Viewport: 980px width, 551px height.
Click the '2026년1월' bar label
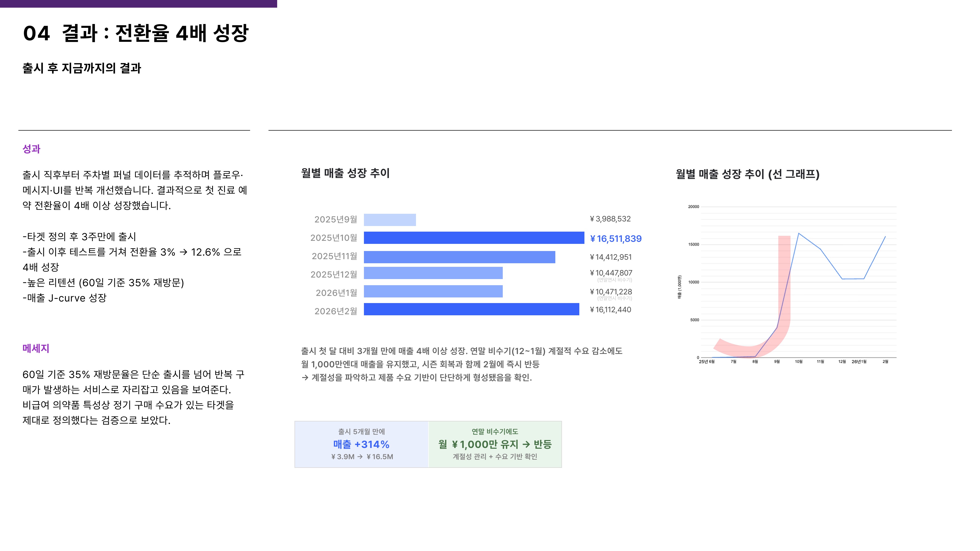[x=336, y=293]
